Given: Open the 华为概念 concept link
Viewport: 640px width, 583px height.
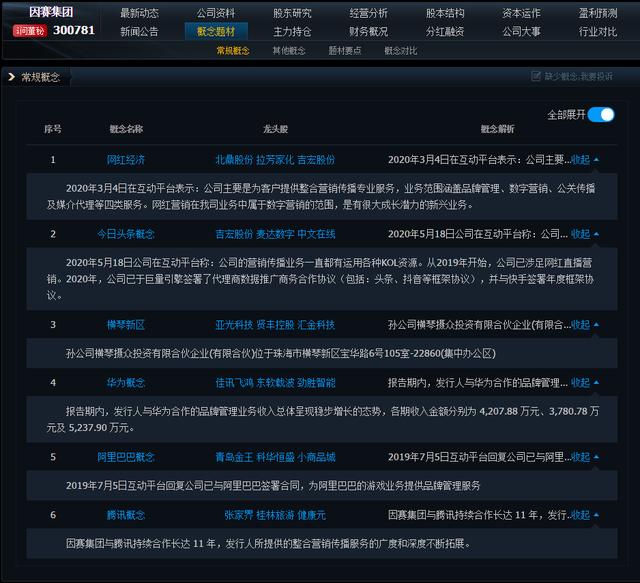Looking at the screenshot, I should [x=126, y=383].
